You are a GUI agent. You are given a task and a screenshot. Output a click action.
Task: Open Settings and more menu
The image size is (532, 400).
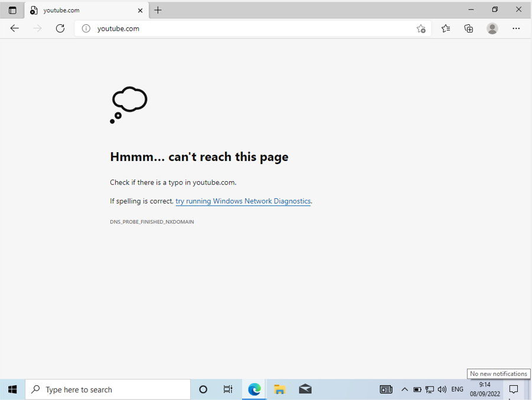click(516, 28)
